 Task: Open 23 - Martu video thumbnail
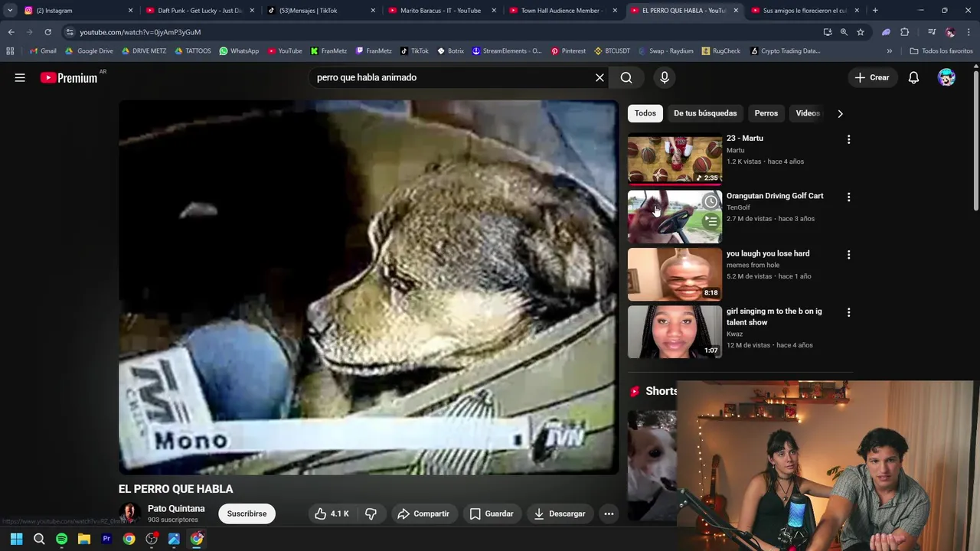[x=675, y=159]
